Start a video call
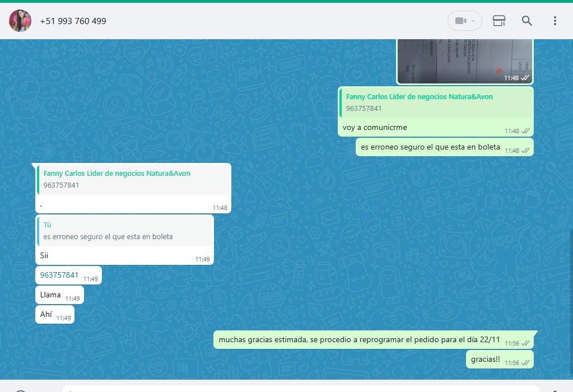573x392 pixels. coord(460,21)
